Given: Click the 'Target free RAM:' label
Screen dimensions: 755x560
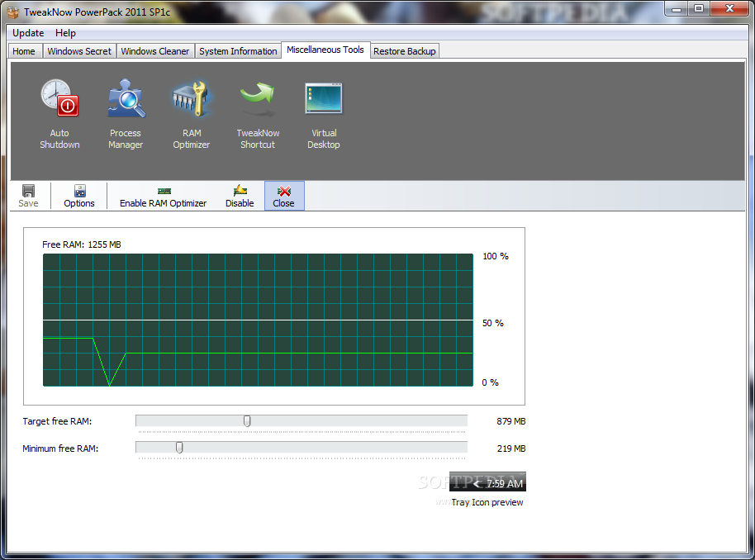Looking at the screenshot, I should [57, 421].
